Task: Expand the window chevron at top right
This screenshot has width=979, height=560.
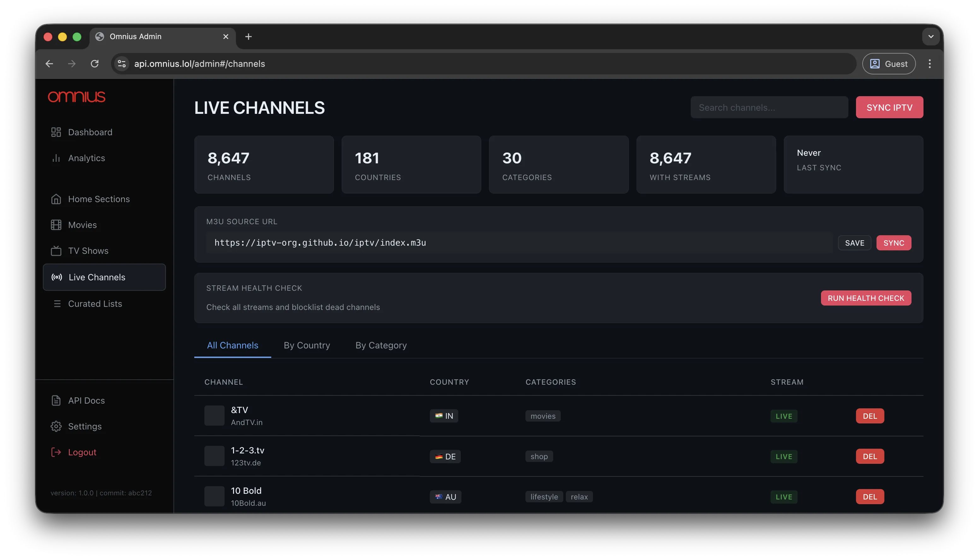Action: click(x=931, y=37)
